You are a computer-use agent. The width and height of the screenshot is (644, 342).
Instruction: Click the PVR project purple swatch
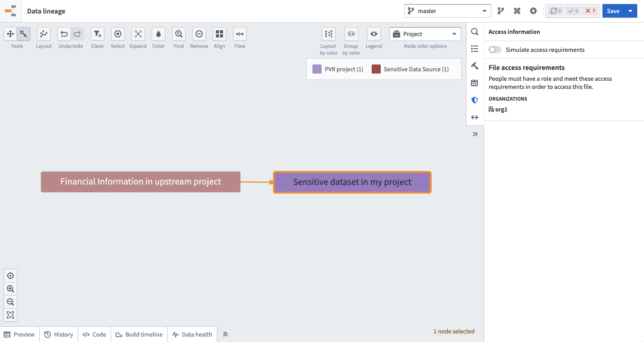(317, 69)
